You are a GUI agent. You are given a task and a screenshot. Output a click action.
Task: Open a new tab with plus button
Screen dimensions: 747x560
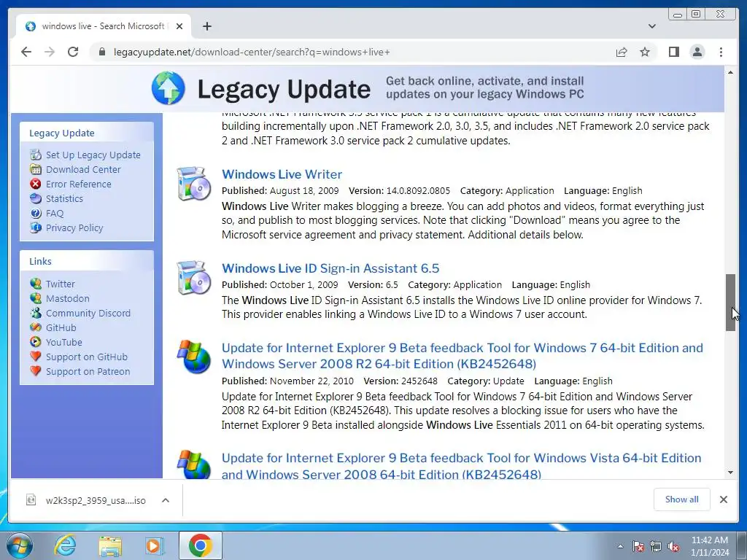pyautogui.click(x=206, y=26)
